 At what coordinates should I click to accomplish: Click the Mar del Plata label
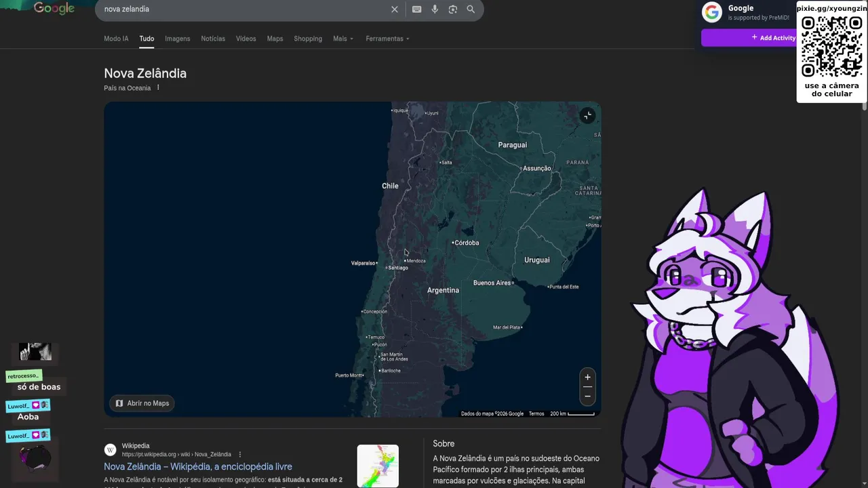tap(506, 327)
